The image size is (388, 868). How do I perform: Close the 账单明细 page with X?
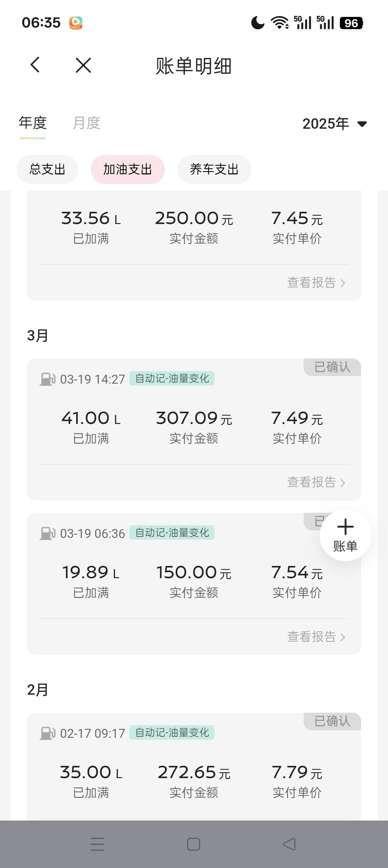click(x=83, y=65)
